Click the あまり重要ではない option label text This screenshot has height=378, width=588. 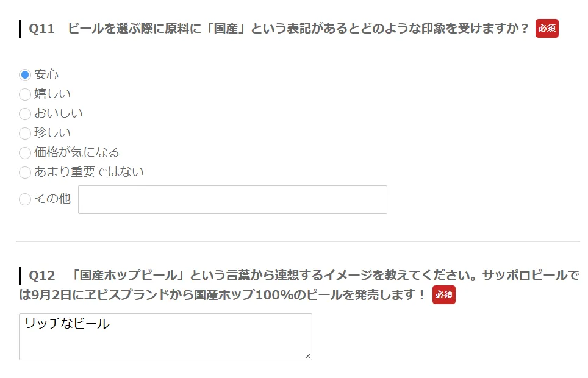point(89,172)
